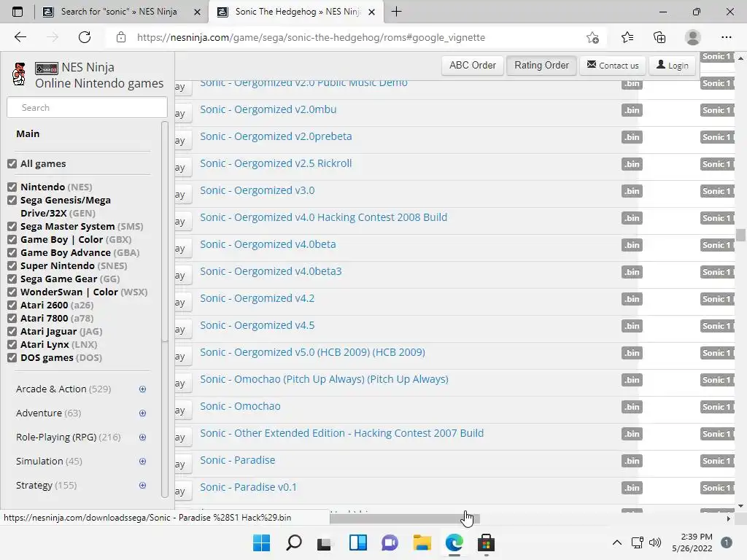Close the Search for sonic tab

pos(197,12)
